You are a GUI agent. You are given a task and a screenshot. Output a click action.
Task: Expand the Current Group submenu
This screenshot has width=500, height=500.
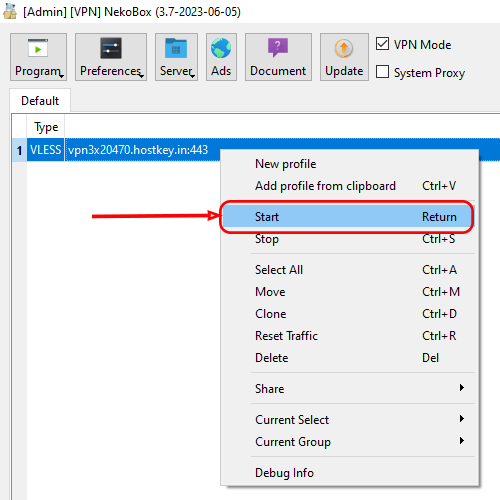(x=350, y=441)
